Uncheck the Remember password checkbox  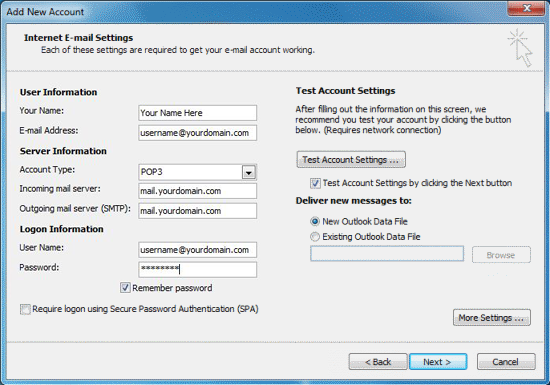tap(125, 288)
